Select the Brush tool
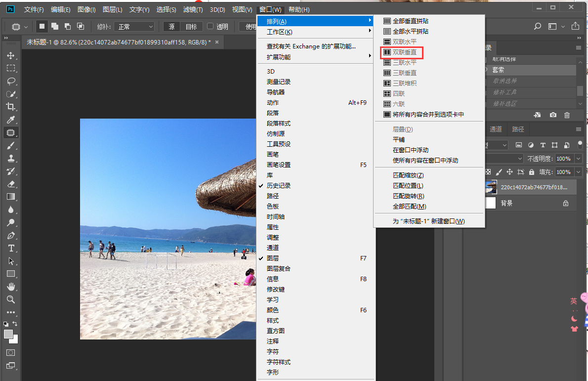Viewport: 588px width, 381px height. (x=11, y=145)
